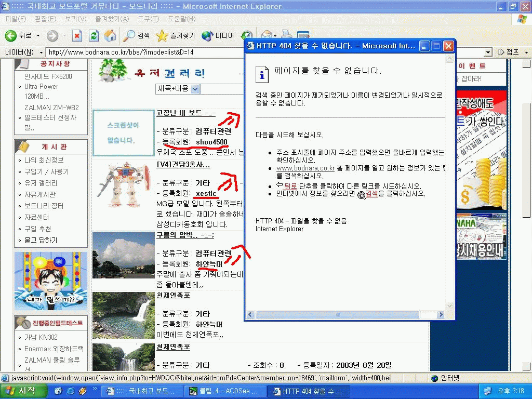Image resolution: width=532 pixels, height=399 pixels.
Task: Click the gold coins advertisement banner
Action: (481, 150)
